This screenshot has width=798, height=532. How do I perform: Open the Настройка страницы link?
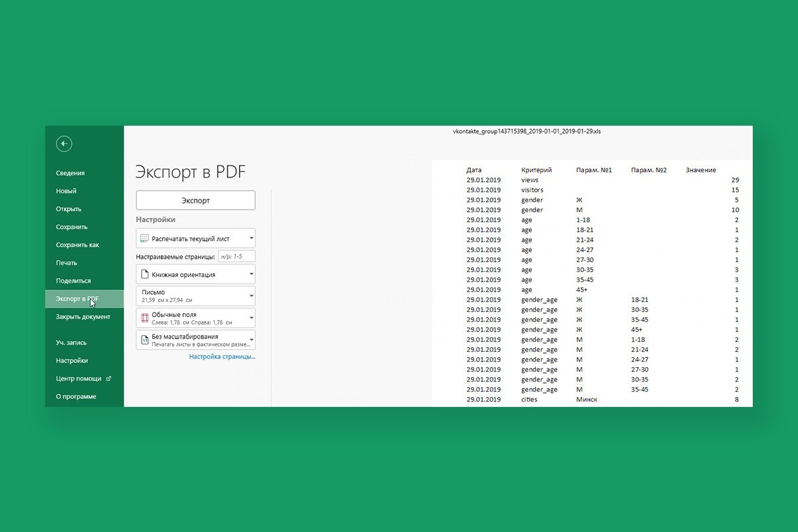(222, 356)
